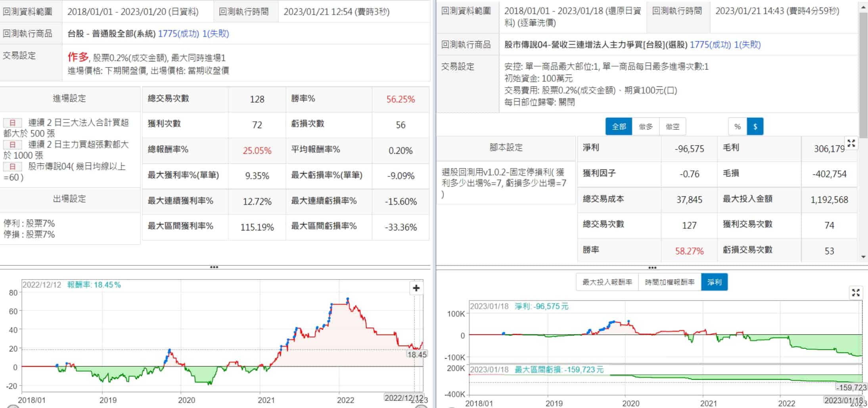Open the 時間加權報酬率 chart tab
The image size is (868, 408).
click(669, 282)
